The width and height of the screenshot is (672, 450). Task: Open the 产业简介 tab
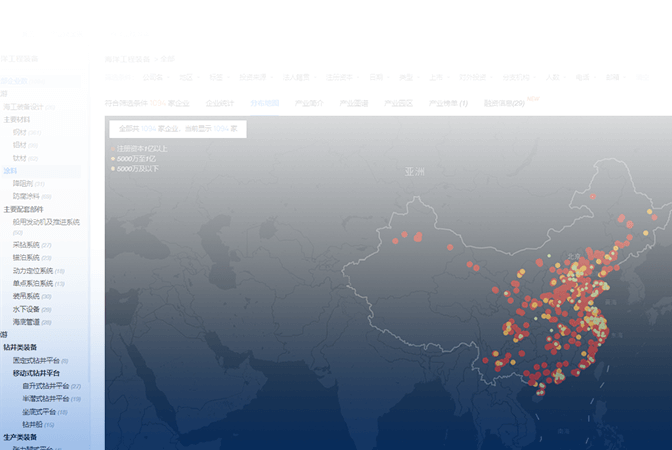pyautogui.click(x=309, y=102)
